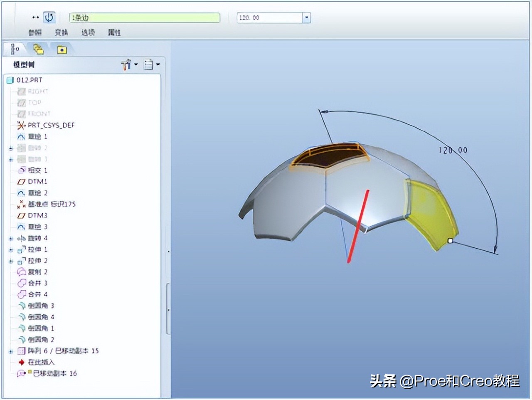Click the 属性 tab label

tap(114, 33)
